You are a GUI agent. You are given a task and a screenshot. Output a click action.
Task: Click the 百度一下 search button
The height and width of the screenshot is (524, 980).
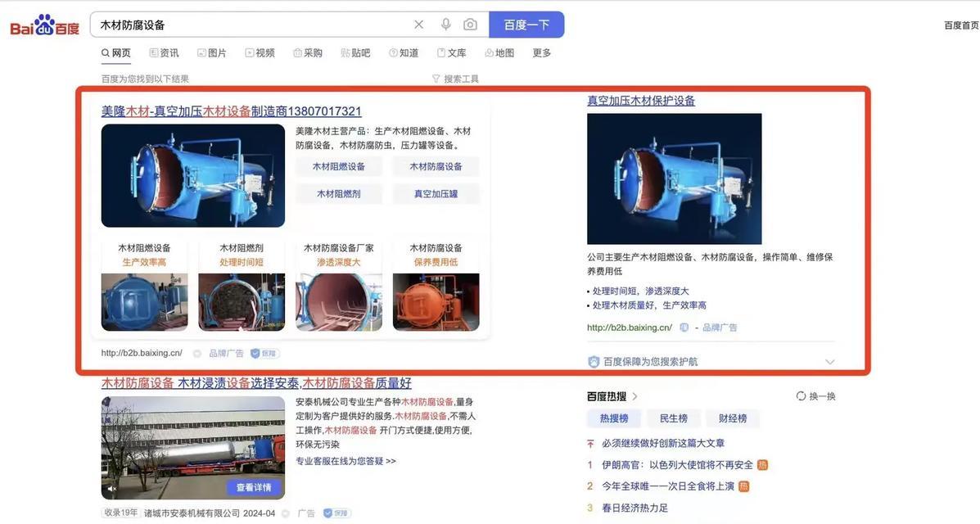click(x=526, y=25)
